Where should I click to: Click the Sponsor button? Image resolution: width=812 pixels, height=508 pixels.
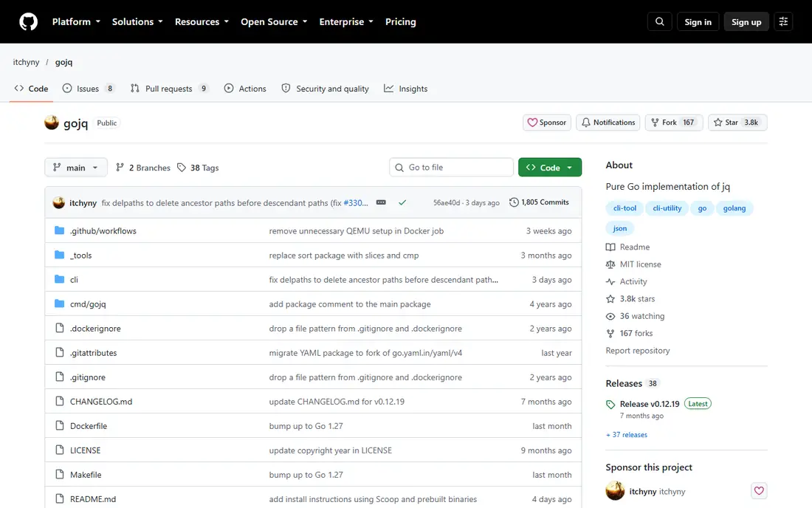547,123
